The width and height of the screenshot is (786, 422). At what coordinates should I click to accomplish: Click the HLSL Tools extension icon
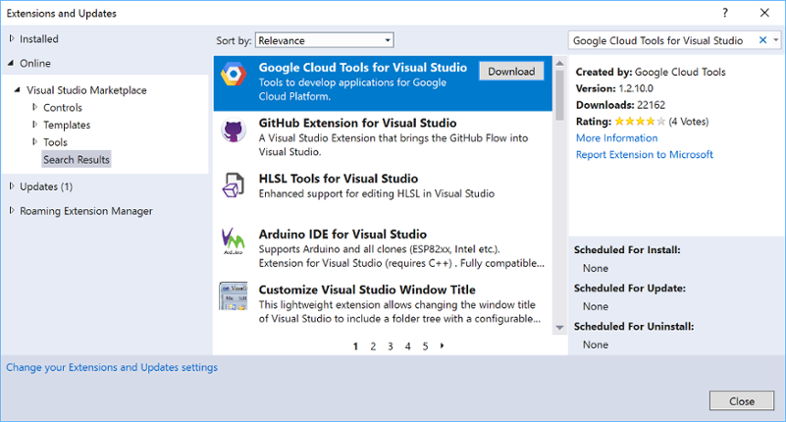coord(233,185)
